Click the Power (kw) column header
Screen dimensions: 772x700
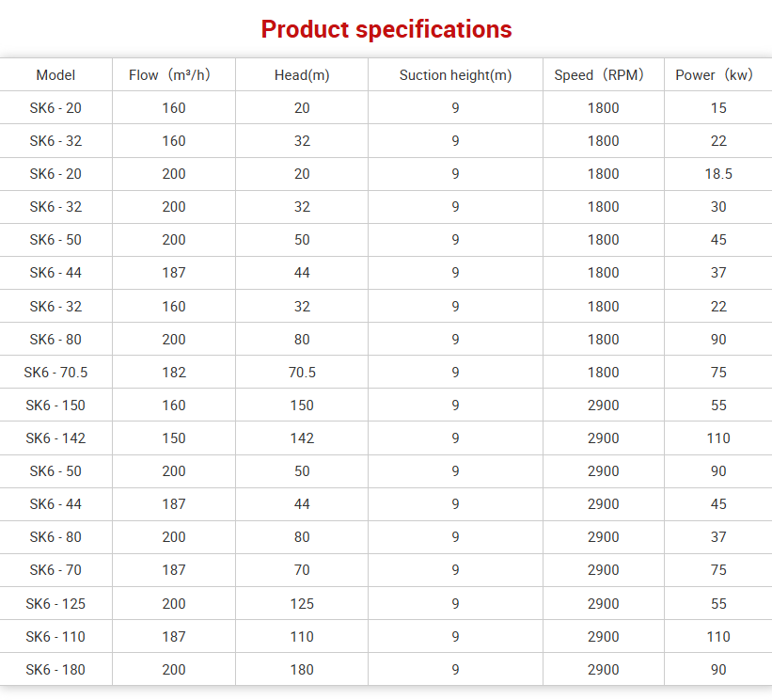coord(718,75)
